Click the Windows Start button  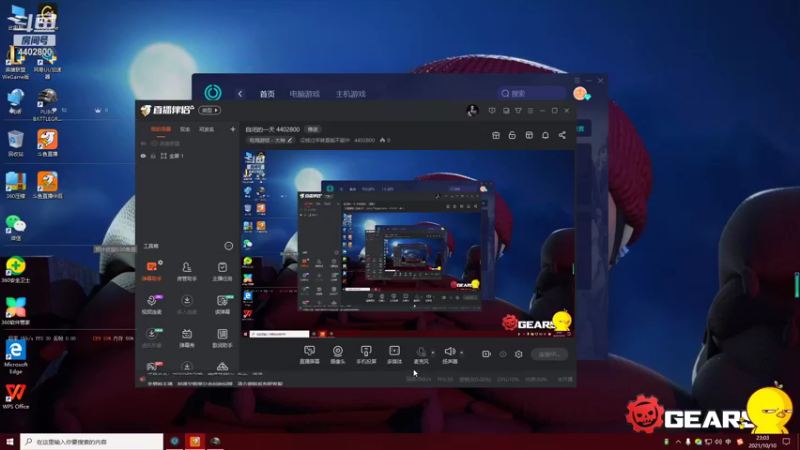(10, 441)
